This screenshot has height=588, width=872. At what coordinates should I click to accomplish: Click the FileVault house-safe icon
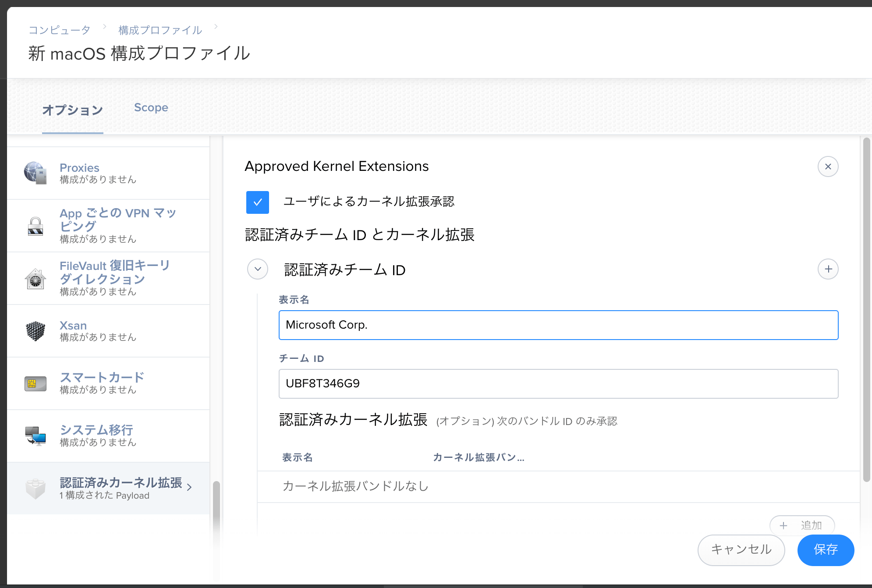(x=35, y=279)
